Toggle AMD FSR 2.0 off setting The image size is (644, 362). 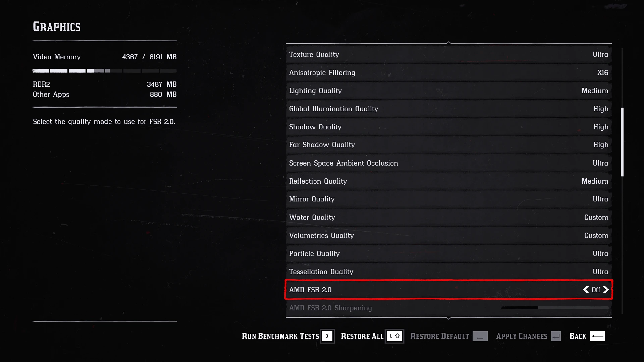[x=596, y=290]
